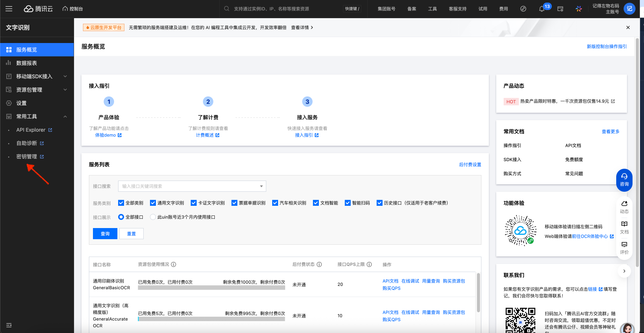Toggle the 智能扫码 checkbox
This screenshot has width=644, height=333.
coord(347,203)
